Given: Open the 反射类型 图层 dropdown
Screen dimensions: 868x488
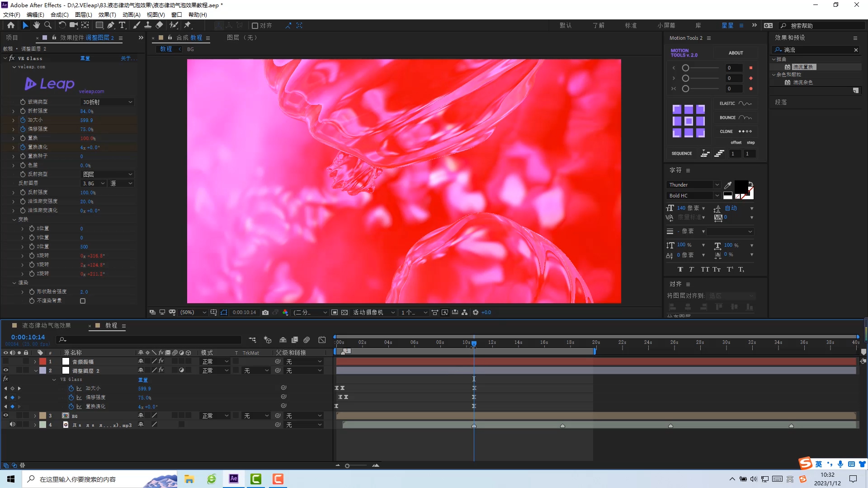Looking at the screenshot, I should tap(108, 174).
